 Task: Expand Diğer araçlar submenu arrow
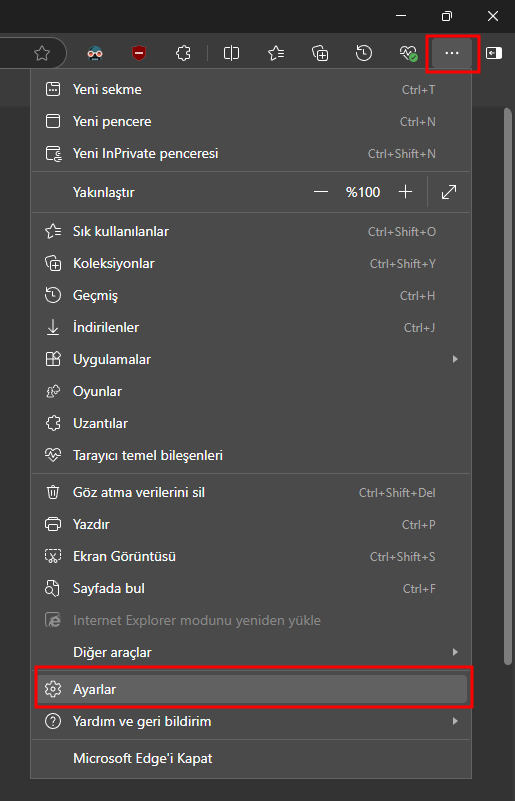point(455,652)
